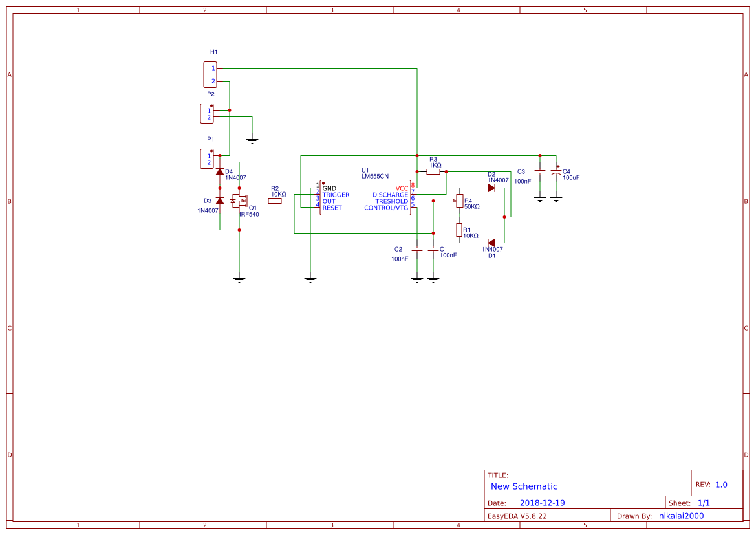756x535 pixels.
Task: Select diode D2 above resistor R4
Action: [492, 186]
